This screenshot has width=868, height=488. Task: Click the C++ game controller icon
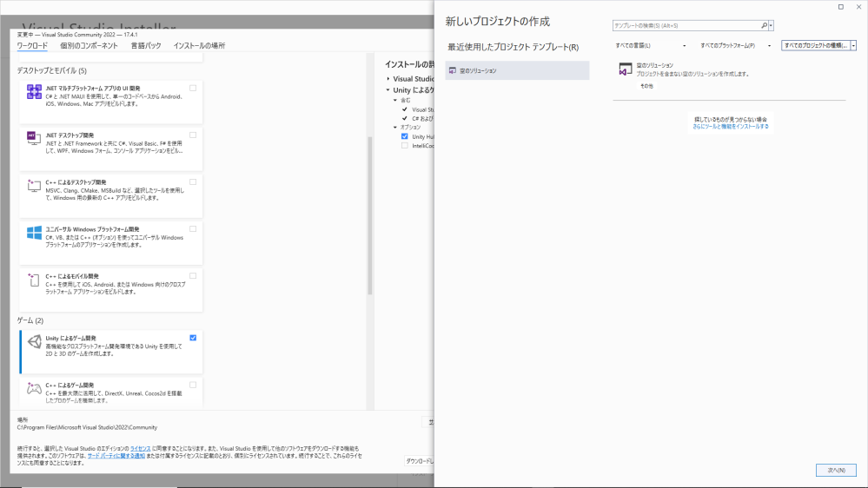[x=35, y=389]
